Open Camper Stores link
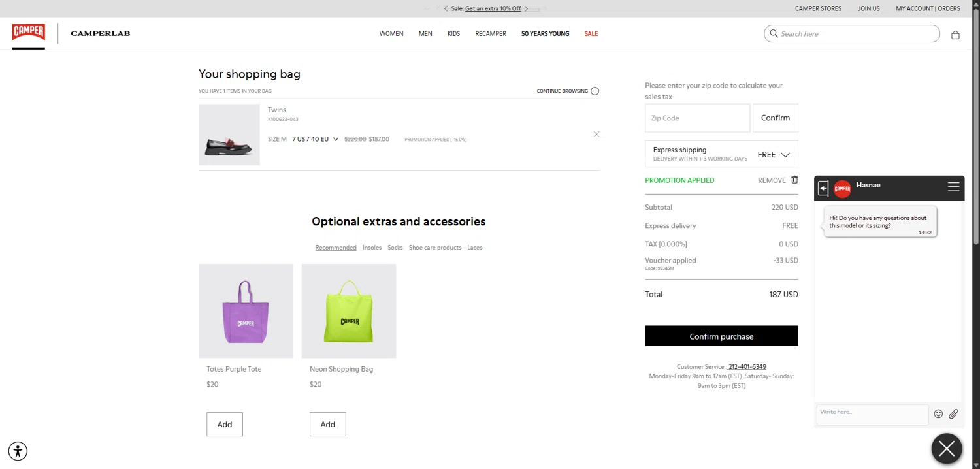 818,8
